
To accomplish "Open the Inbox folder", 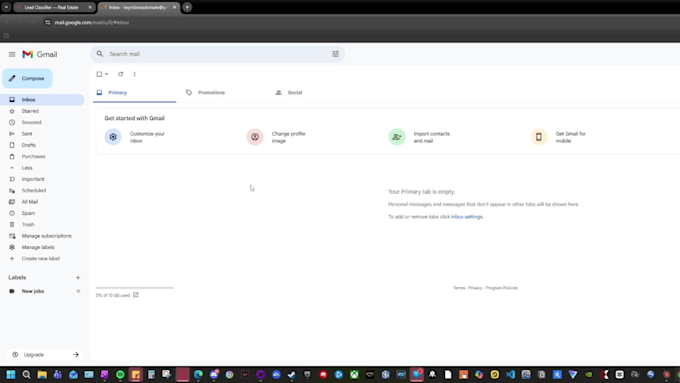I will [42, 100].
